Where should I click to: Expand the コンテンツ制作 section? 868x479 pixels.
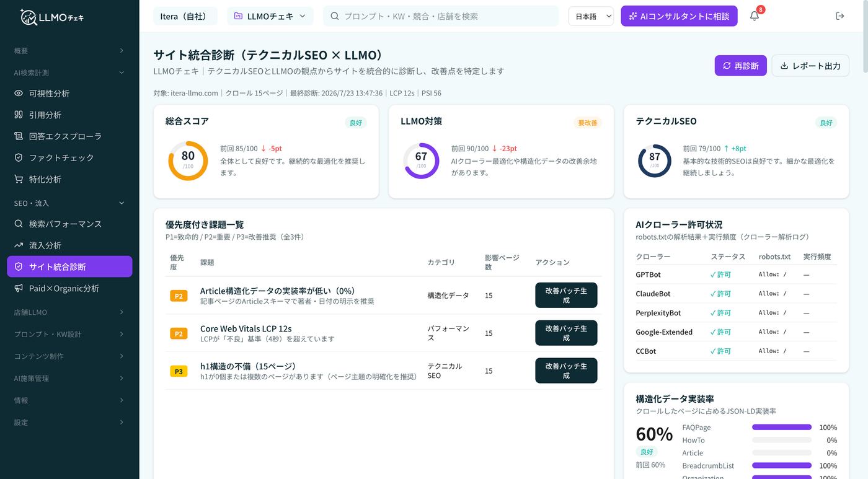point(69,356)
